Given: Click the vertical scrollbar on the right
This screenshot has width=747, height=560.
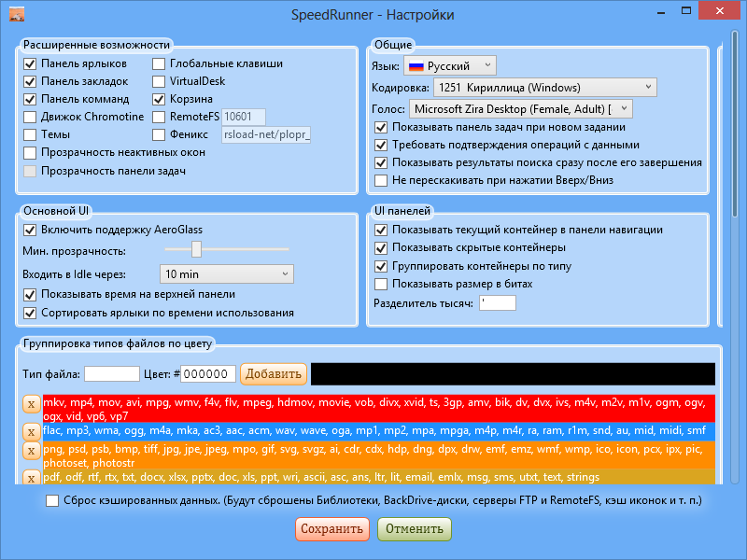Looking at the screenshot, I should pos(734,124).
